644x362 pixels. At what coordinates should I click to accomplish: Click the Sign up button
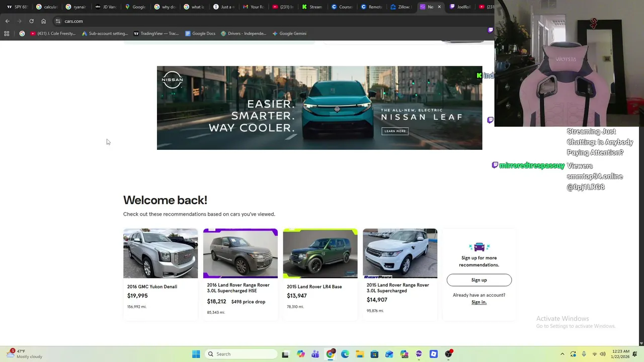(x=479, y=280)
